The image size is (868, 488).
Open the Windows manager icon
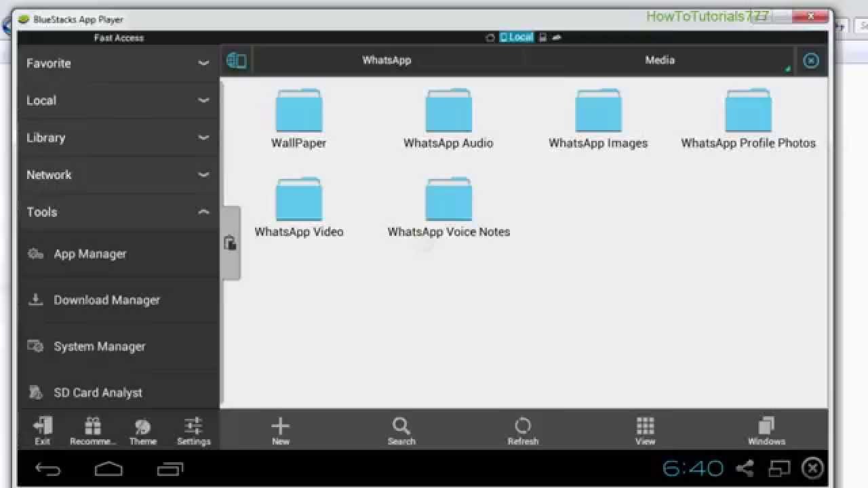click(766, 430)
